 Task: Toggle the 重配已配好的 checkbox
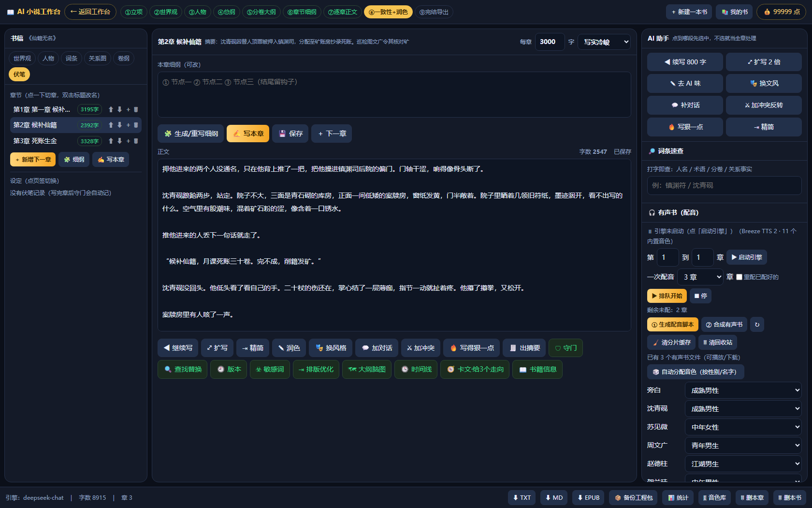(x=739, y=277)
